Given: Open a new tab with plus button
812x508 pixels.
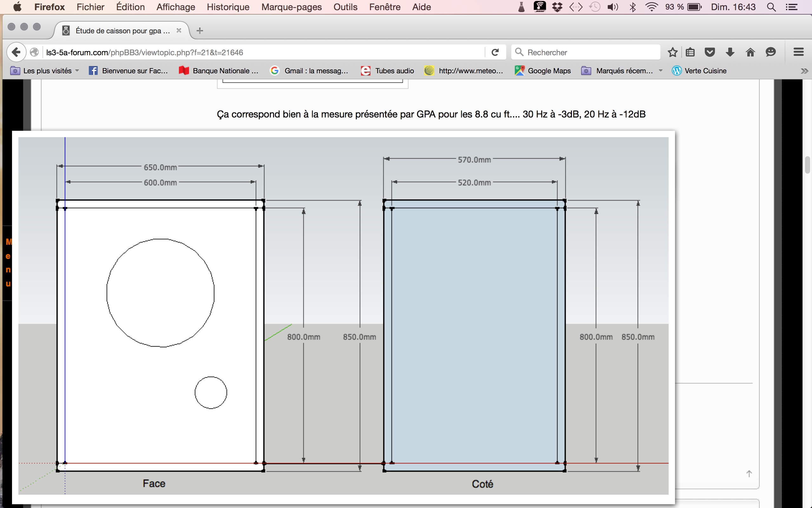Looking at the screenshot, I should 200,30.
